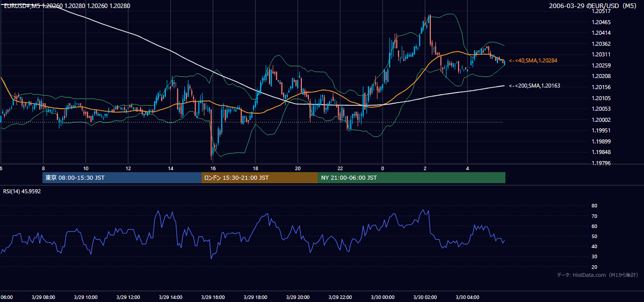Click the EURUSD#,M5 chart title text
644x302 pixels.
tap(67, 6)
